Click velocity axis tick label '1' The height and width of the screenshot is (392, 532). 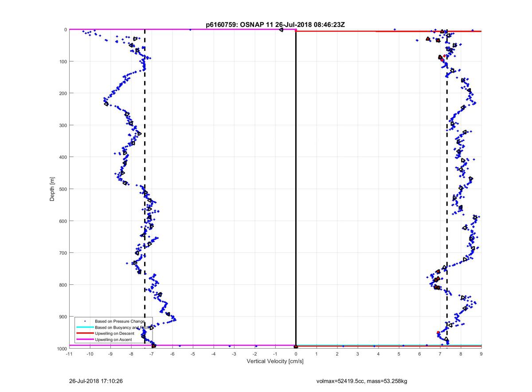(317, 354)
